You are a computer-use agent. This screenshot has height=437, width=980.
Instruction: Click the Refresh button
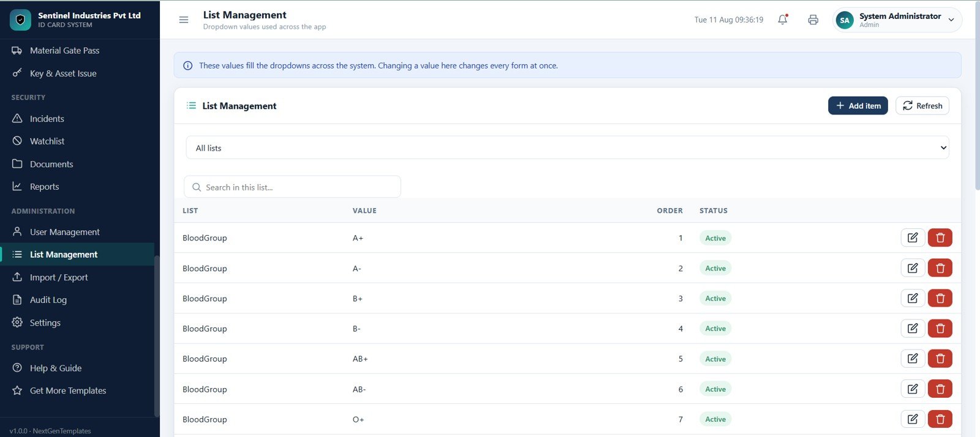pyautogui.click(x=922, y=105)
